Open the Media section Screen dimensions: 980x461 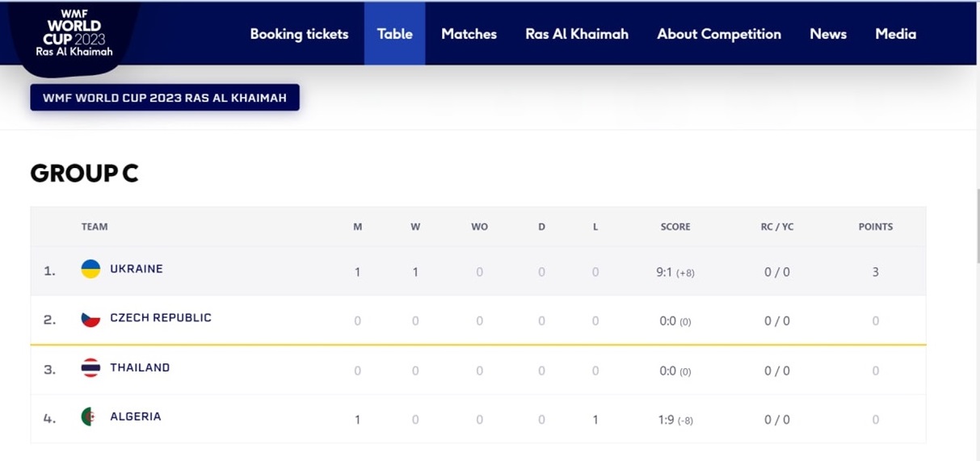(896, 34)
